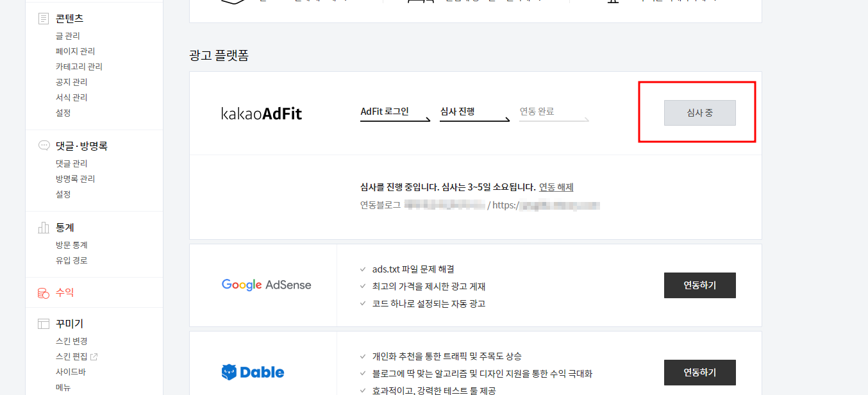This screenshot has height=395, width=868.
Task: Click '개인화 추천을 통한 트래픽 및 주목도 상승'
Action: (447, 357)
